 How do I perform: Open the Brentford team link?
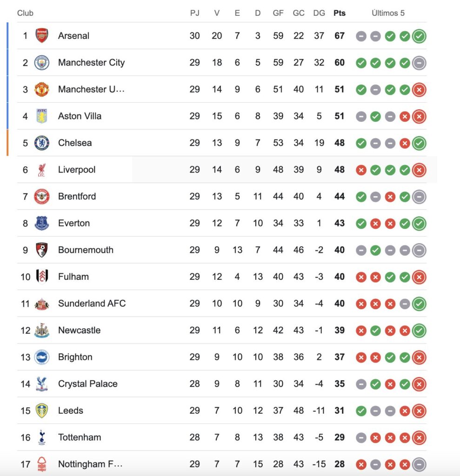77,197
